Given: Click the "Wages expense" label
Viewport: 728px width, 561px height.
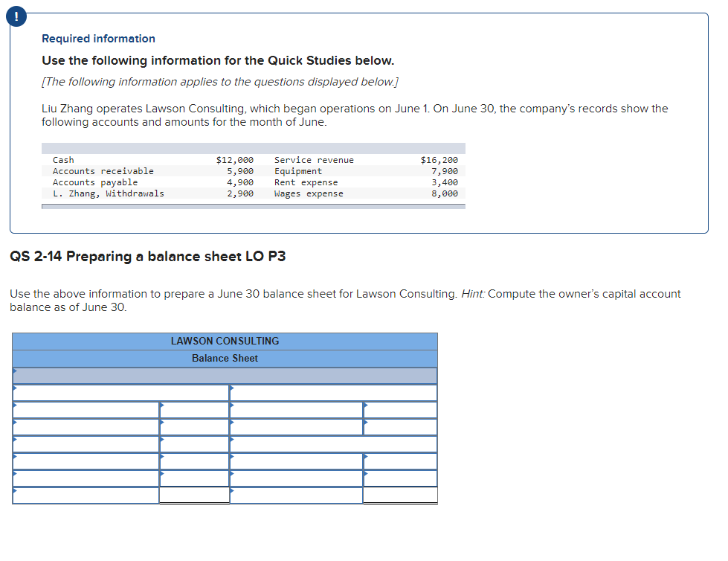Looking at the screenshot, I should 309,193.
